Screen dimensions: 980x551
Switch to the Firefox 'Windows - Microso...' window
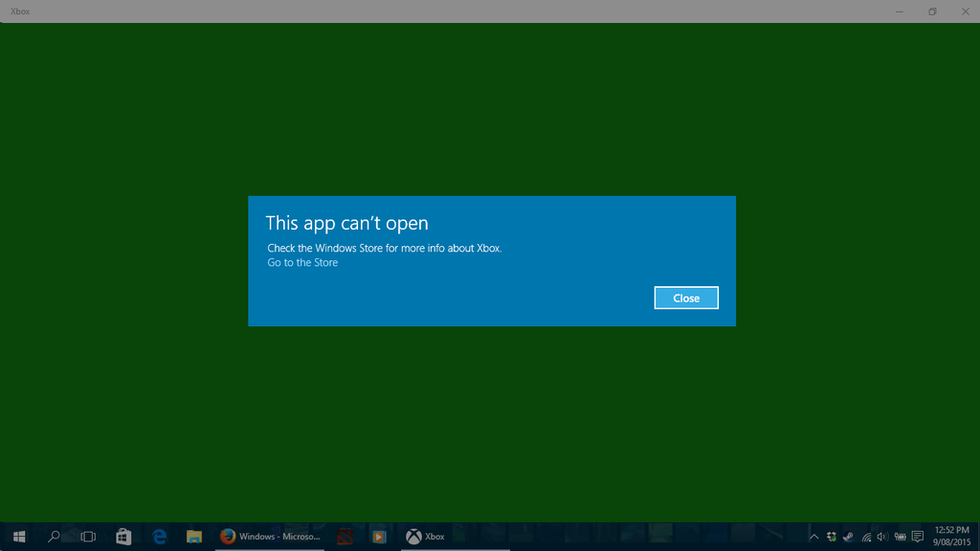270,537
